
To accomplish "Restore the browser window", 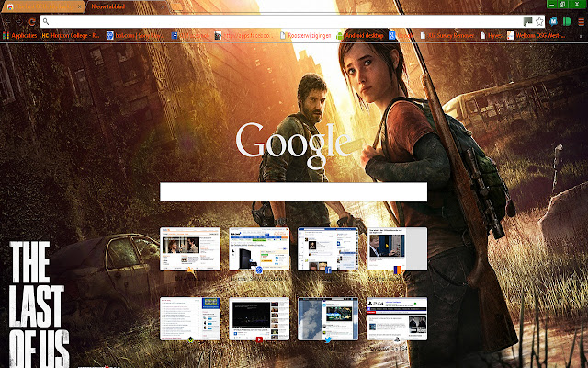I will coord(562,4).
